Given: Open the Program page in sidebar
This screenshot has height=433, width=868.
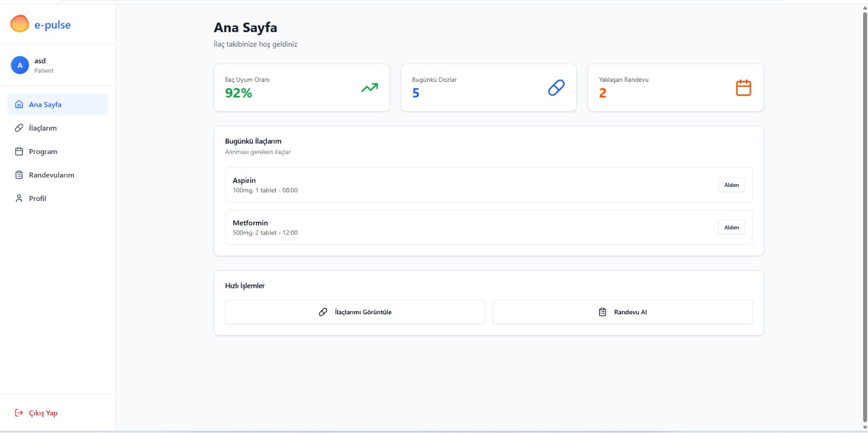Looking at the screenshot, I should (x=43, y=152).
